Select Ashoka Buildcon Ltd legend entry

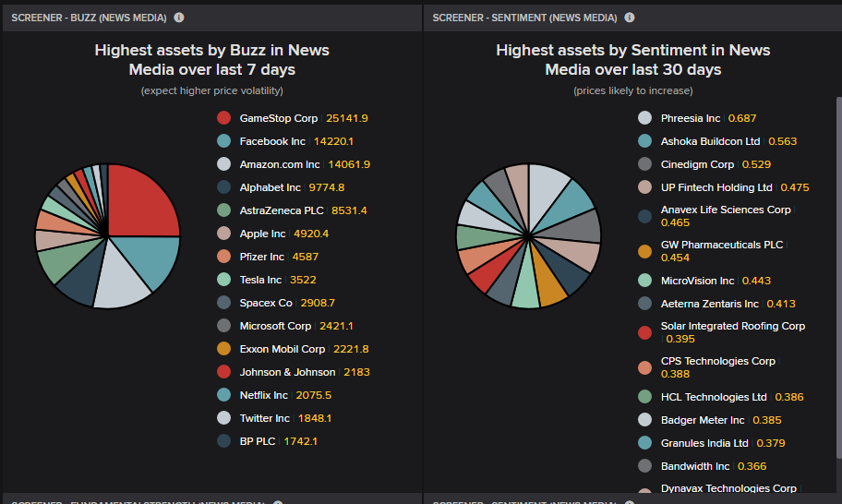[x=717, y=141]
